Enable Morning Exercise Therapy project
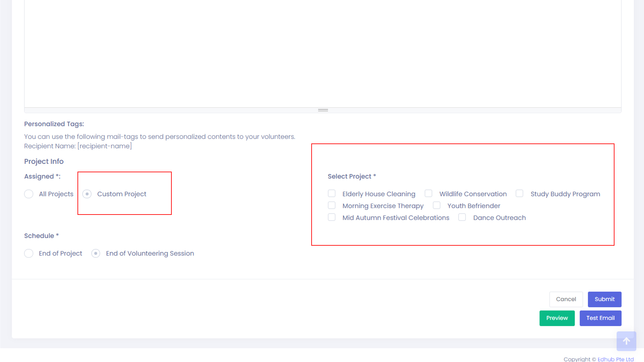The width and height of the screenshot is (644, 362). pos(332,205)
